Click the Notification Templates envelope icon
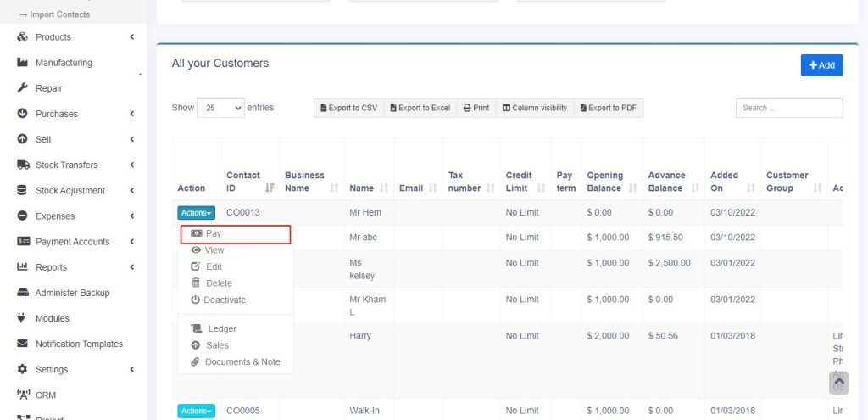The width and height of the screenshot is (868, 420). tap(23, 344)
